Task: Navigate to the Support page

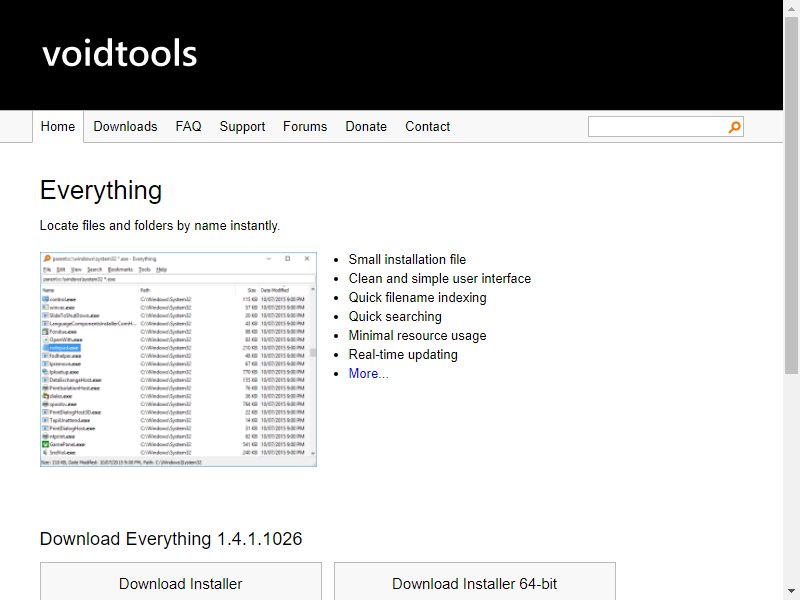Action: [242, 127]
